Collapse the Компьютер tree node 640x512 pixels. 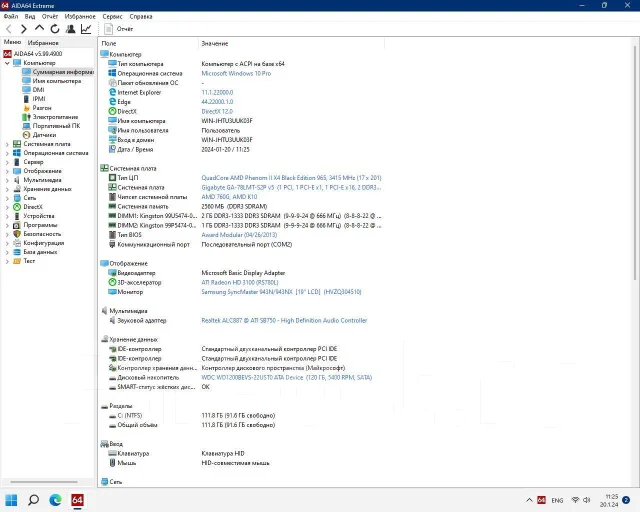(7, 63)
